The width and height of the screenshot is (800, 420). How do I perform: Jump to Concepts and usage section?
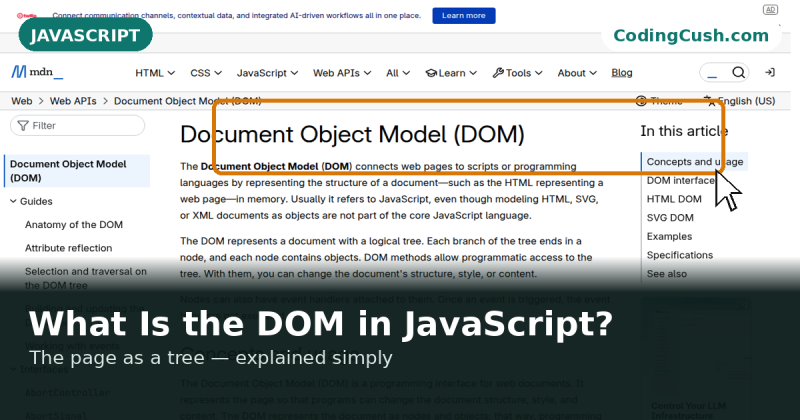pyautogui.click(x=695, y=162)
